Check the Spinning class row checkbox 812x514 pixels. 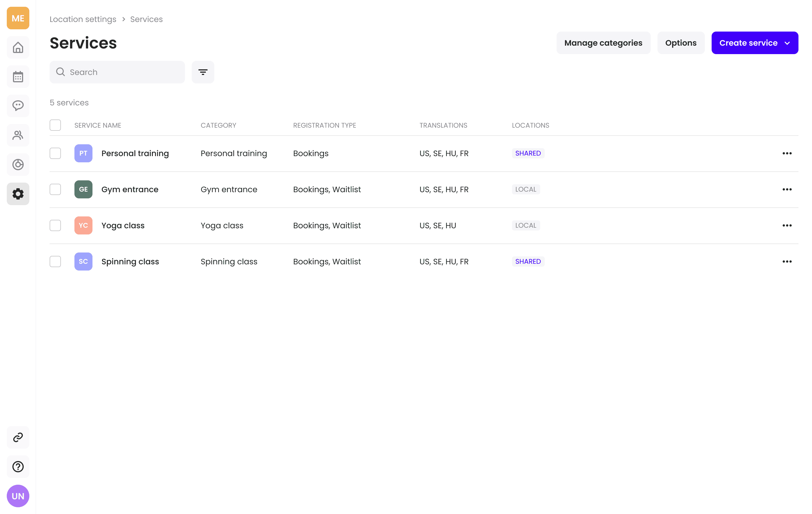(x=55, y=262)
